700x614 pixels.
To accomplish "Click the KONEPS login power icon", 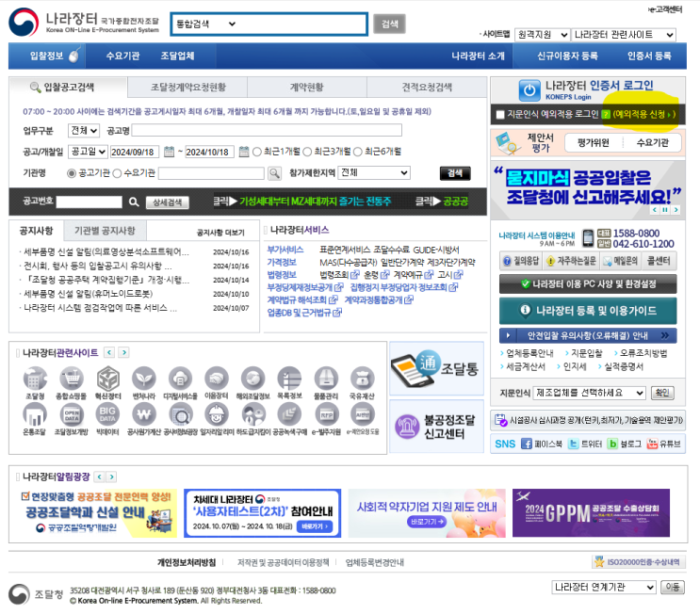I will coord(529,90).
